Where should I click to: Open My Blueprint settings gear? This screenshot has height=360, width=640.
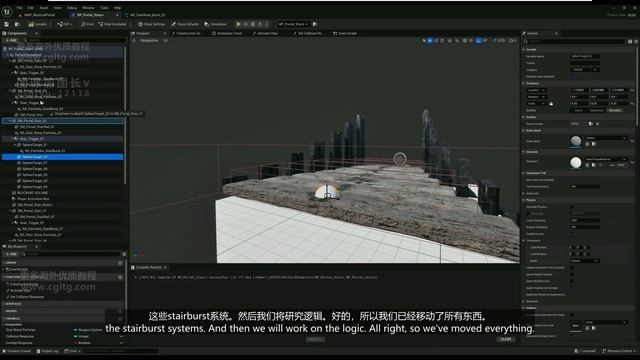pyautogui.click(x=124, y=254)
